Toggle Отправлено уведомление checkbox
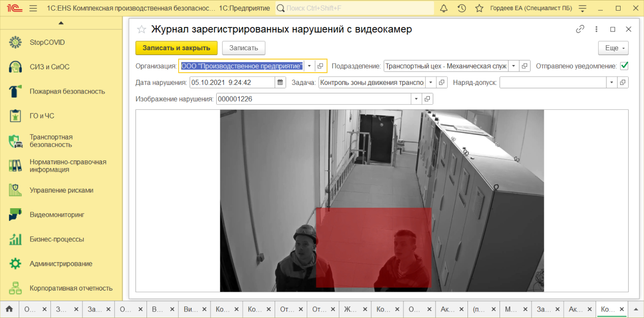Viewport: 644px width, 318px height. point(624,66)
